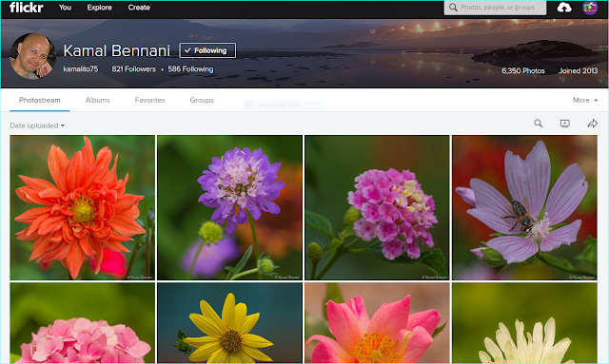Screen dimensions: 609x364
Task: Open the upload cloud icon
Action: pos(564,8)
